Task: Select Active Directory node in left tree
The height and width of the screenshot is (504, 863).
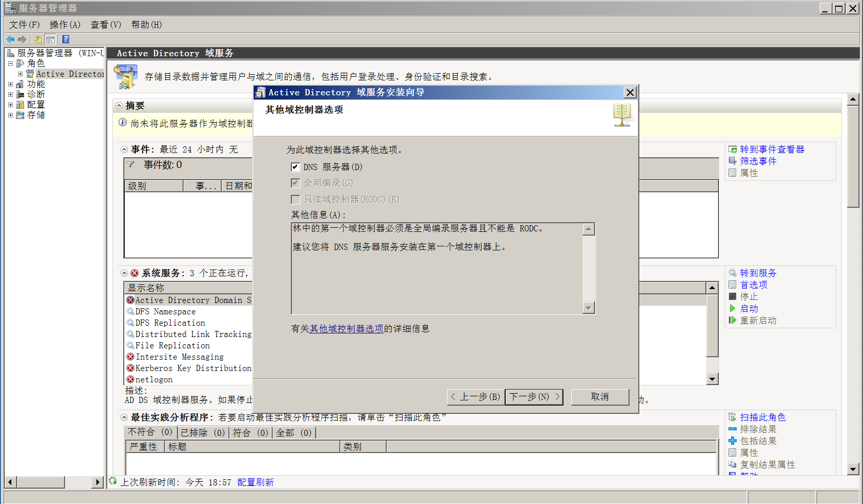Action: click(70, 74)
